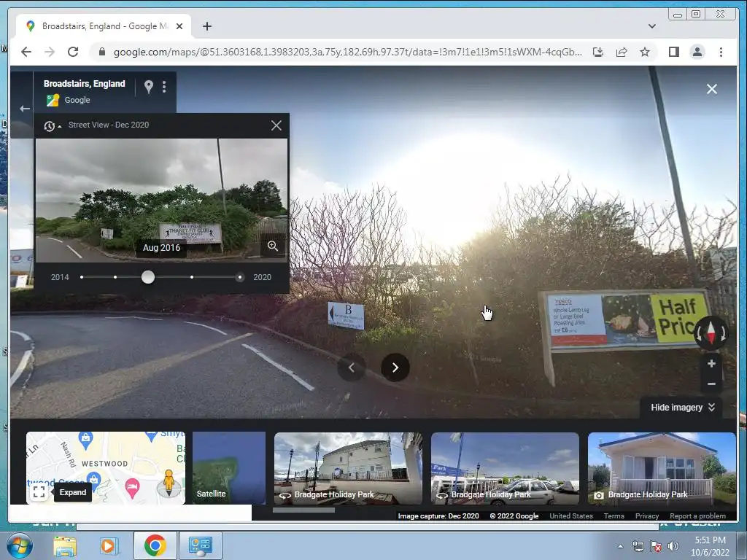The width and height of the screenshot is (747, 560).
Task: Reload the Google Maps page
Action: point(73,52)
